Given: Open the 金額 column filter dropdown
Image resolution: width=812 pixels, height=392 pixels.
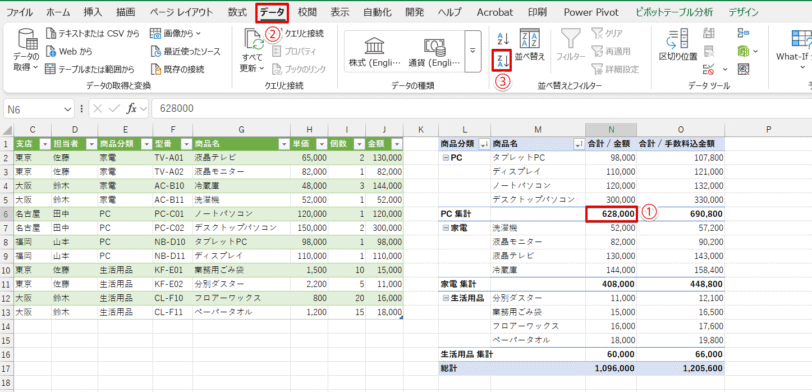Looking at the screenshot, I should click(397, 144).
